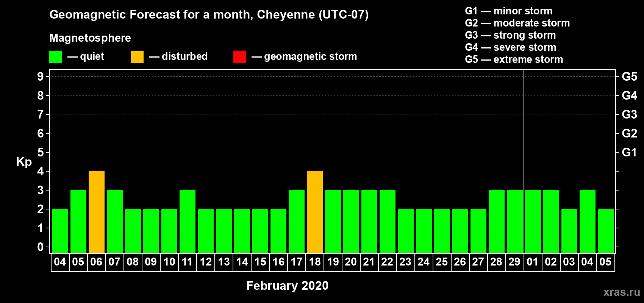Select the orange bar above date 06
Image resolution: width=644 pixels, height=303 pixels.
point(97,212)
